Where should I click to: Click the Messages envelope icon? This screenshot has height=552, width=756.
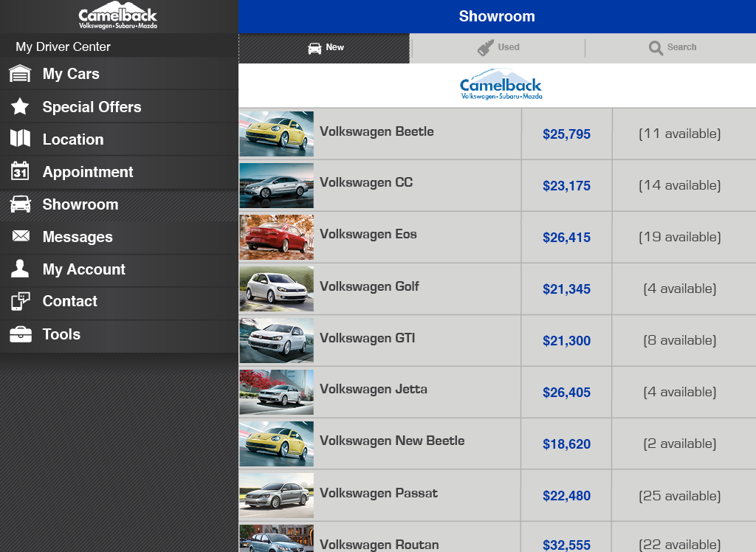20,236
